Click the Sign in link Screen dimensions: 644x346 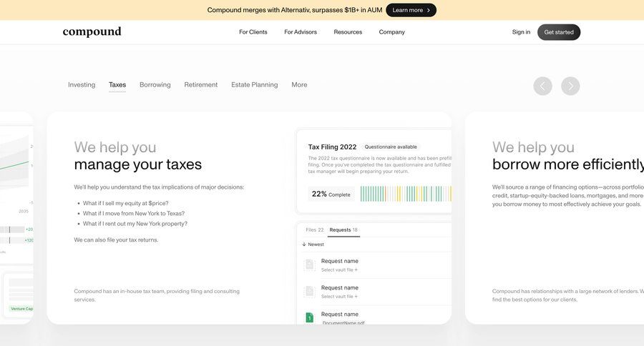coord(521,32)
